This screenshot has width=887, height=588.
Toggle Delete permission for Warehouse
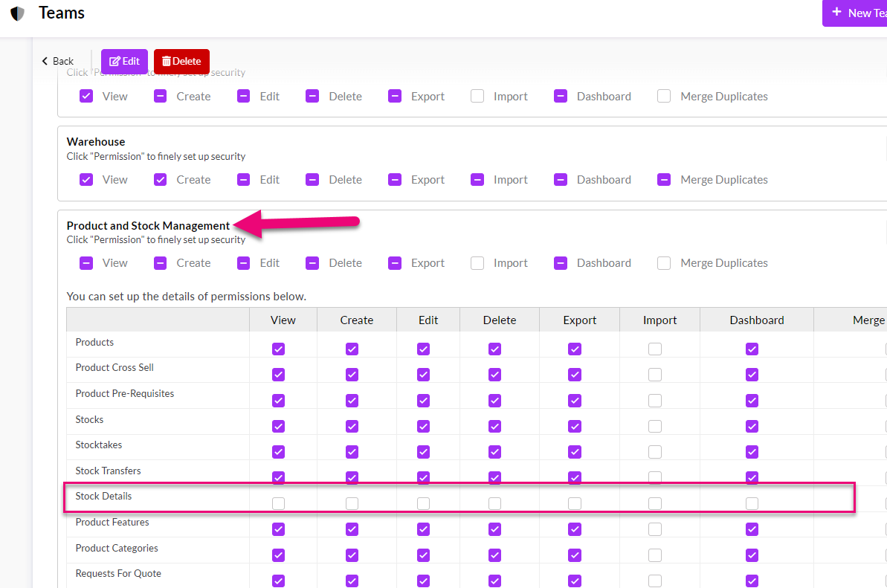312,180
